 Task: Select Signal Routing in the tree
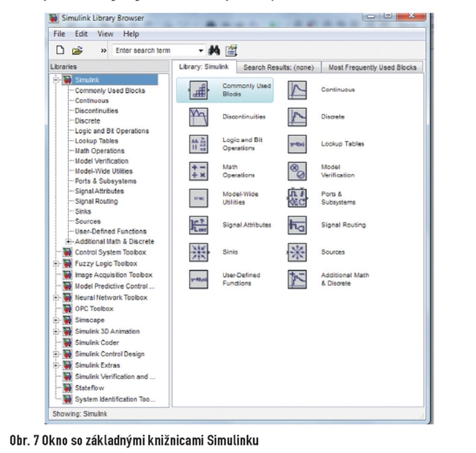click(x=96, y=202)
